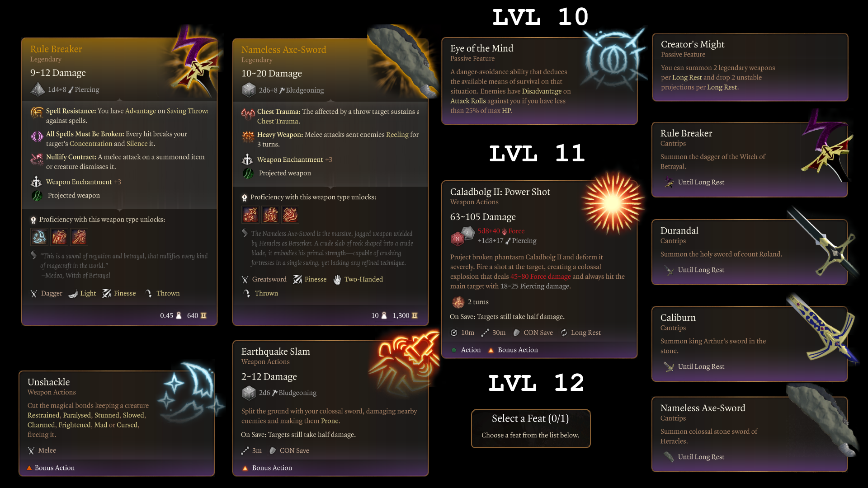Click the Caladbolg II Power Shot sunburst icon

613,203
